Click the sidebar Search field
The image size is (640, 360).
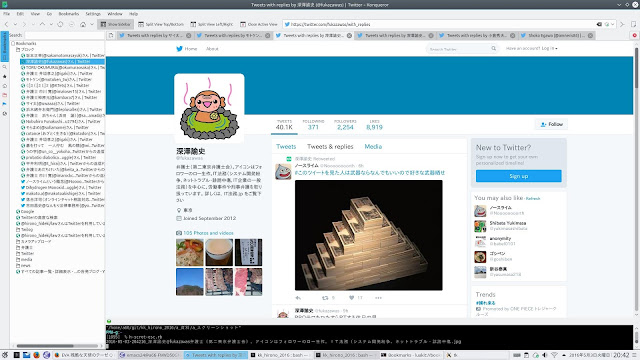[64, 36]
